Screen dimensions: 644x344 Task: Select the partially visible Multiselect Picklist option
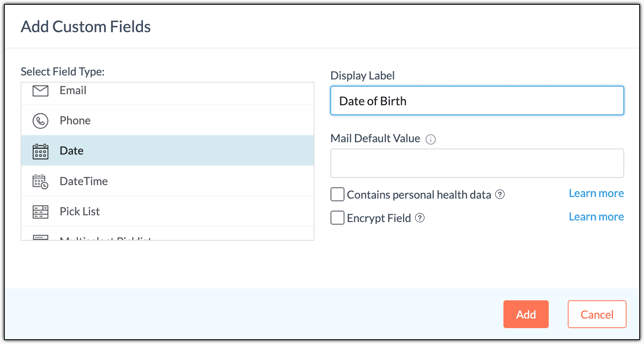point(106,238)
